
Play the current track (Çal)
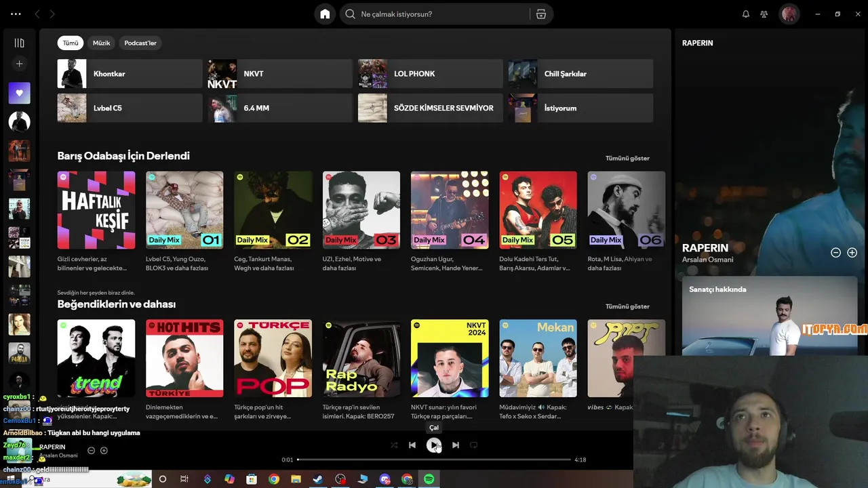tap(433, 445)
